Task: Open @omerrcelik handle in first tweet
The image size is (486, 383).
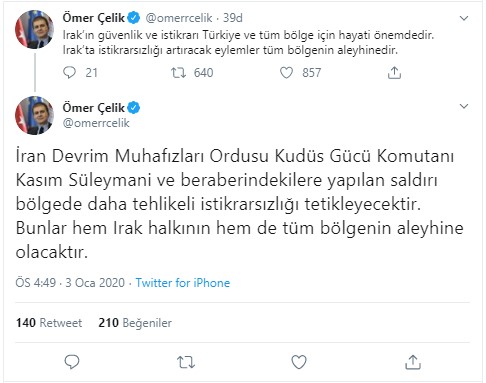Action: [x=179, y=18]
